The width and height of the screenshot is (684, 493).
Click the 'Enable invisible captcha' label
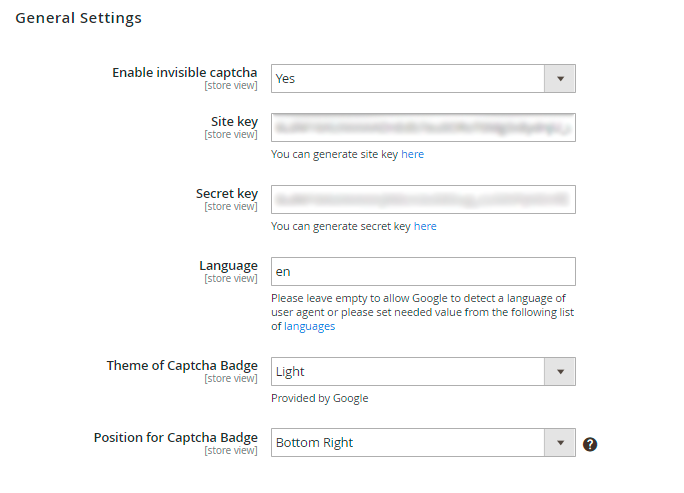coord(184,73)
